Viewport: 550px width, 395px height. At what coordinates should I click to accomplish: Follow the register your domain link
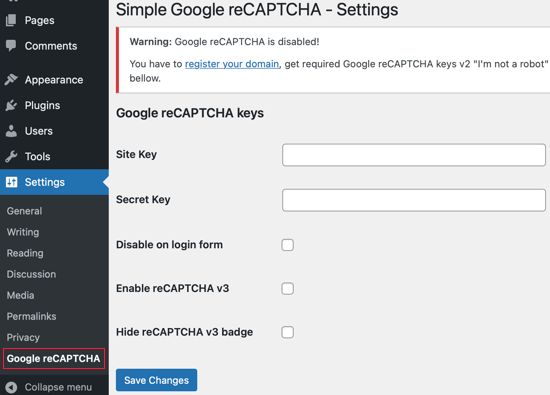click(x=232, y=64)
